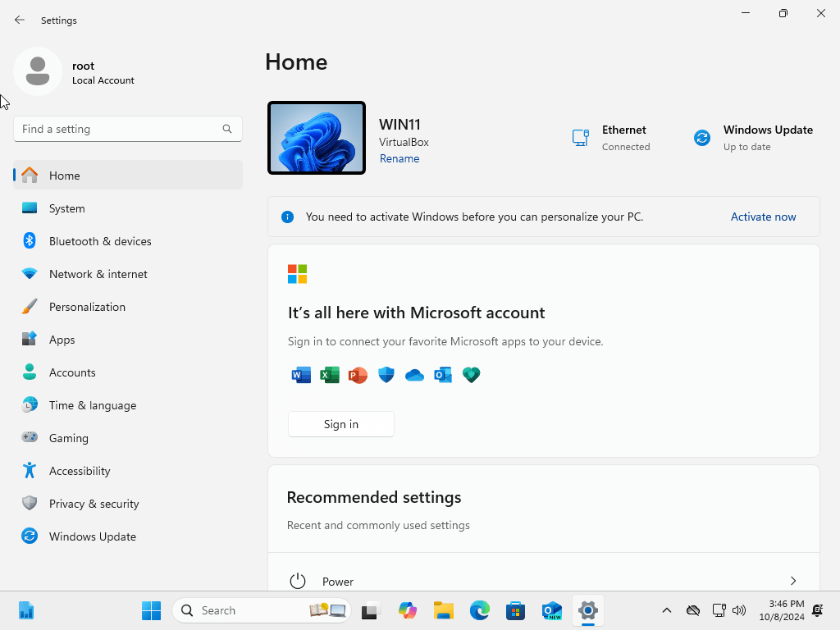Viewport: 840px width, 630px height.
Task: Go to Bluetooth & devices
Action: click(x=128, y=241)
